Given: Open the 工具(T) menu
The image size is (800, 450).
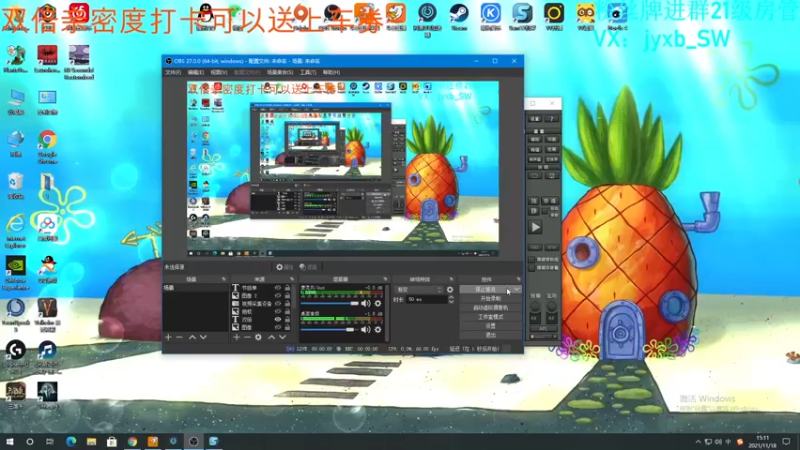Looking at the screenshot, I should point(308,72).
